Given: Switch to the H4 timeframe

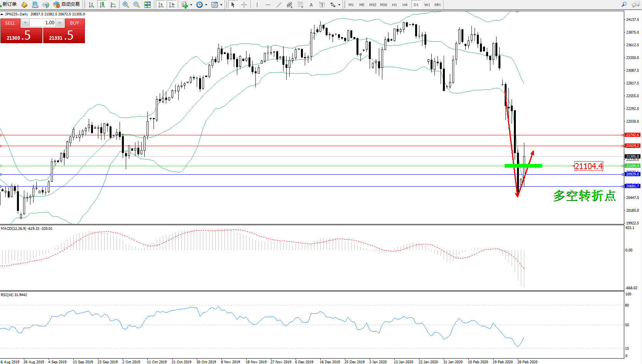Looking at the screenshot, I should click(x=405, y=5).
